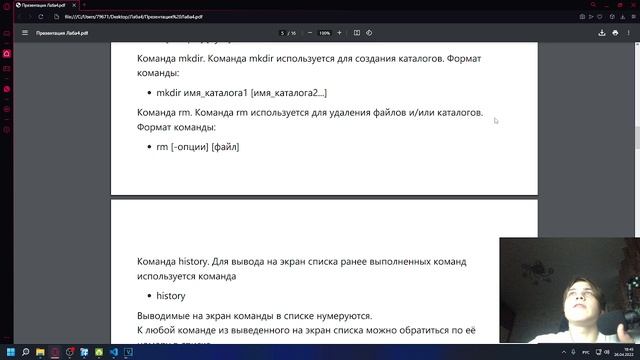Take a snapshot with the camera icon
The image size is (640, 360).
[582, 17]
